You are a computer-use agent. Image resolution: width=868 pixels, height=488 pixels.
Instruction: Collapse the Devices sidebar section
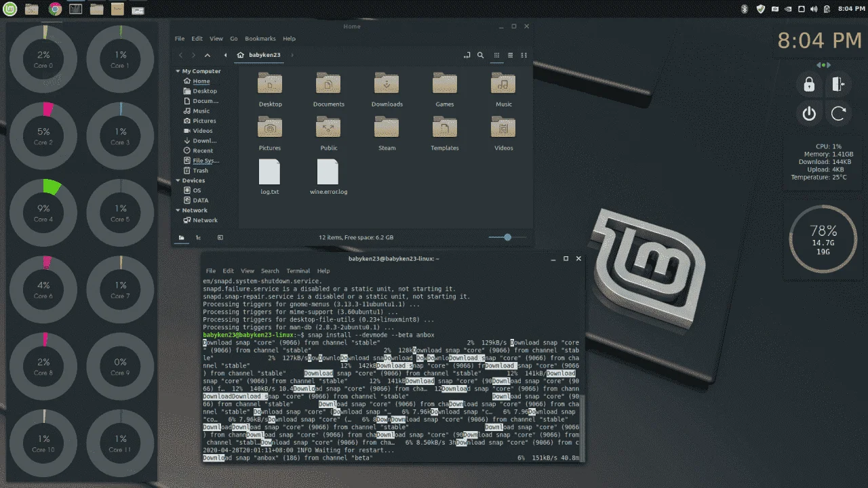click(x=178, y=181)
